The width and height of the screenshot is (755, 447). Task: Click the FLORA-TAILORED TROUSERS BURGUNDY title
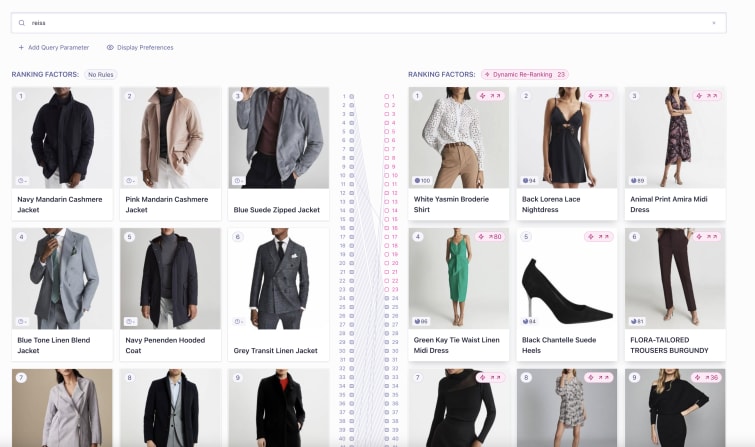tap(669, 345)
